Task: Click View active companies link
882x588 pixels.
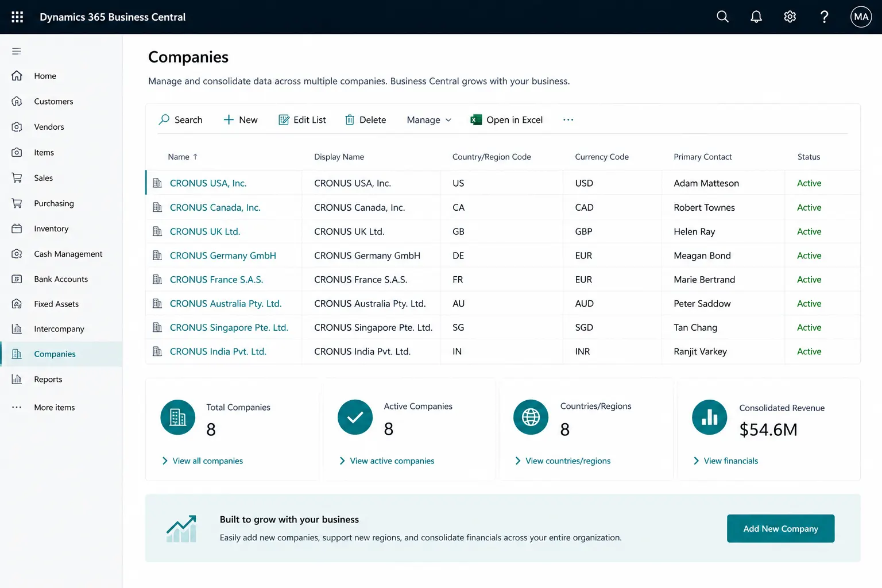Action: coord(386,461)
